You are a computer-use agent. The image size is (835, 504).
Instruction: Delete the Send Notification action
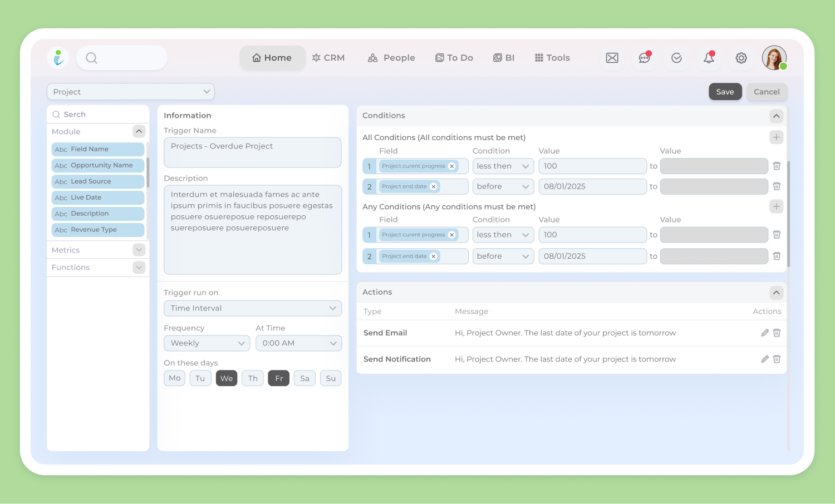777,359
